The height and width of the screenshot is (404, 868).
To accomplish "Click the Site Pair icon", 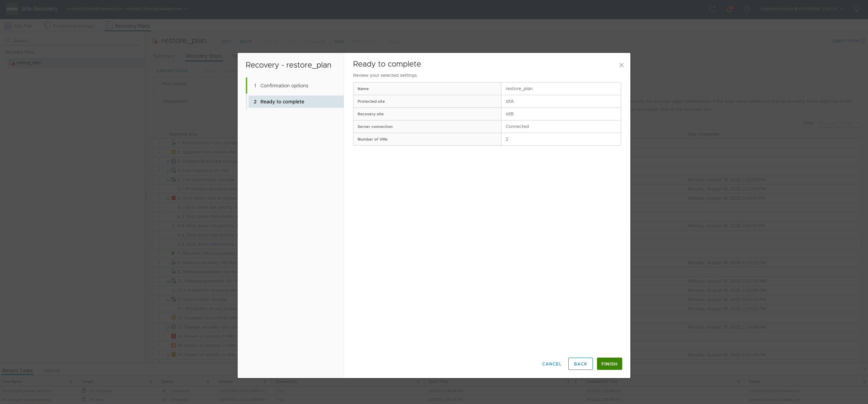I will pos(8,26).
